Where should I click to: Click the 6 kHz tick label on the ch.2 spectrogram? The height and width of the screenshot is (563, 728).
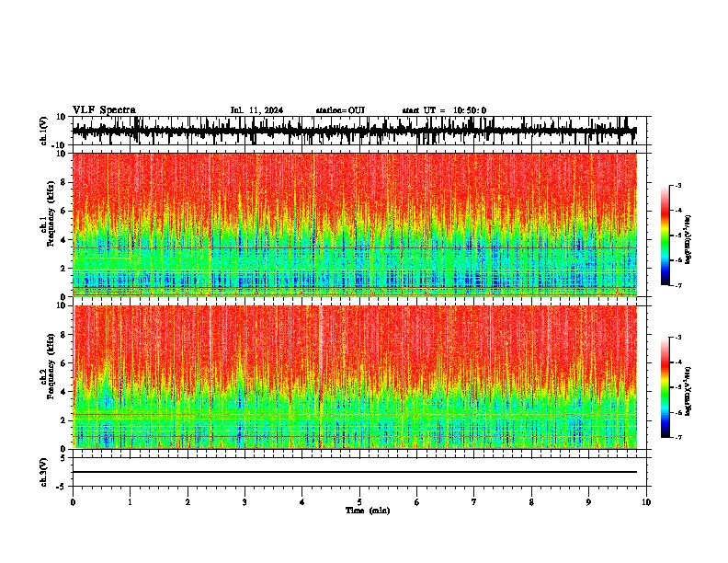[x=63, y=363]
